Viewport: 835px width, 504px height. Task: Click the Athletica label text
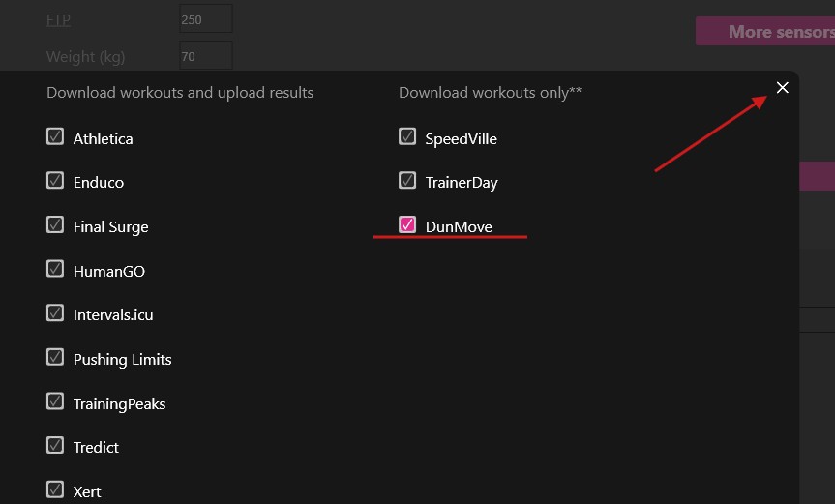(104, 139)
